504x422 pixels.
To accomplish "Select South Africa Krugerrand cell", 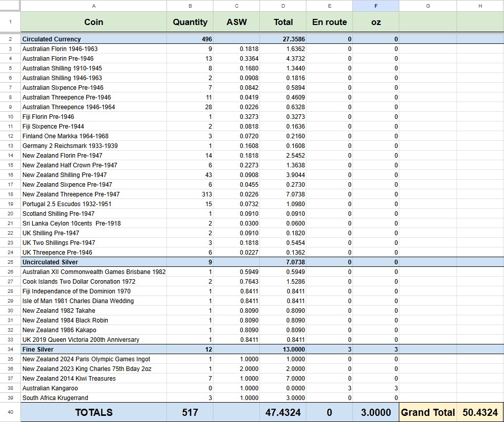I will pyautogui.click(x=93, y=398).
